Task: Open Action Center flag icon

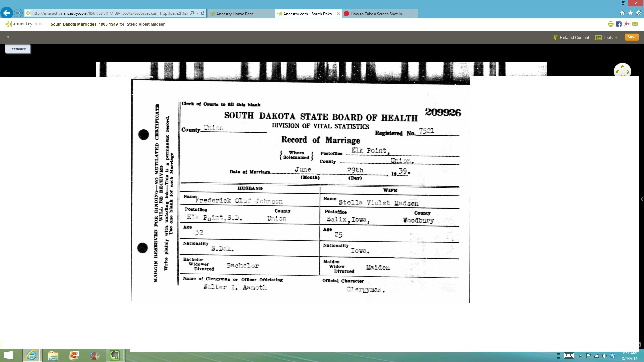Action: tap(588, 356)
